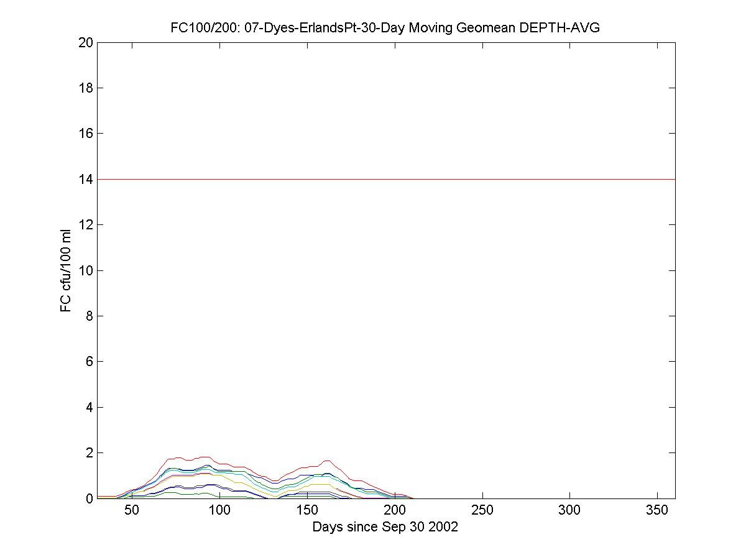Click the y-axis tick label 20

click(86, 43)
